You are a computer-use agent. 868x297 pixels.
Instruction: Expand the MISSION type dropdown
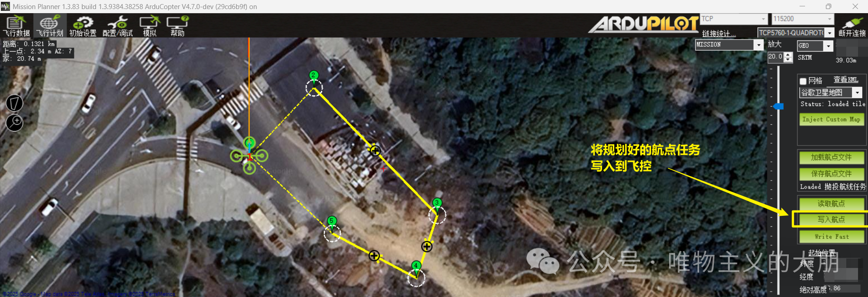758,44
